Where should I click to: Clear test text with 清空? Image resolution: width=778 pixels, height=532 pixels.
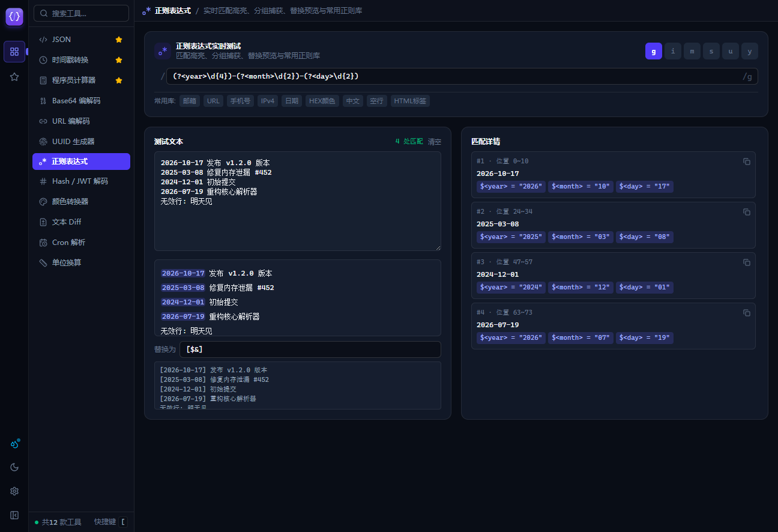435,142
